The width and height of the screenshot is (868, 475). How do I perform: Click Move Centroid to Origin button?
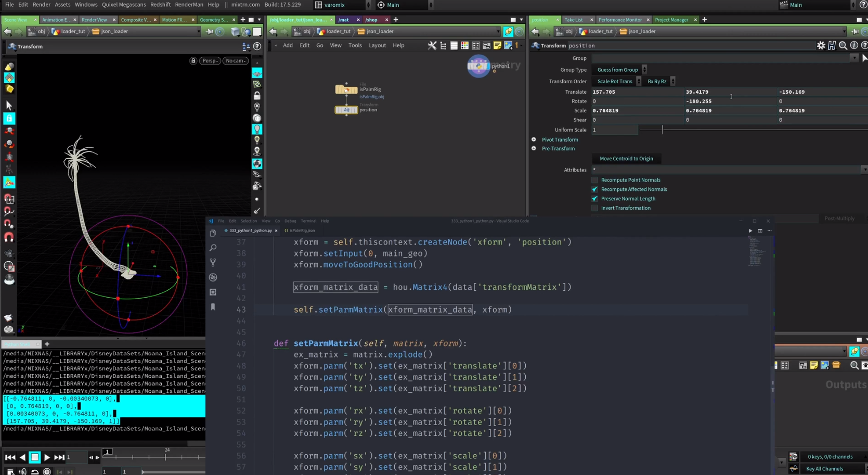pyautogui.click(x=626, y=159)
